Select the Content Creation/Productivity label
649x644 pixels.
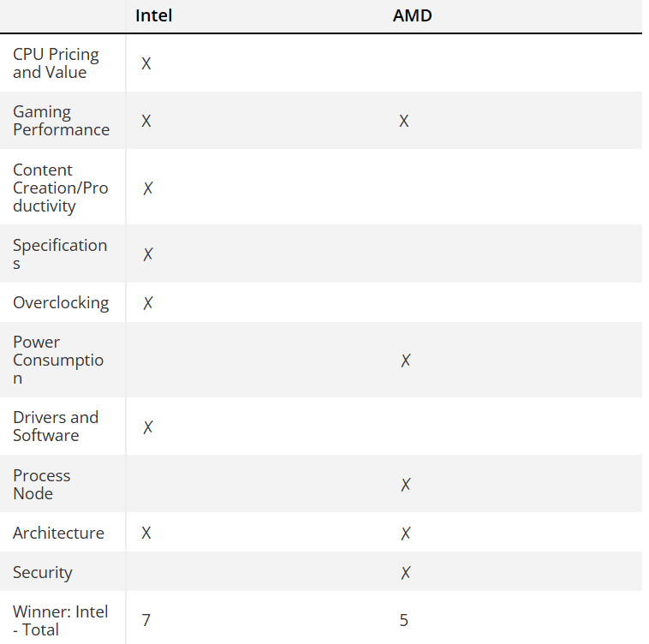pos(60,188)
